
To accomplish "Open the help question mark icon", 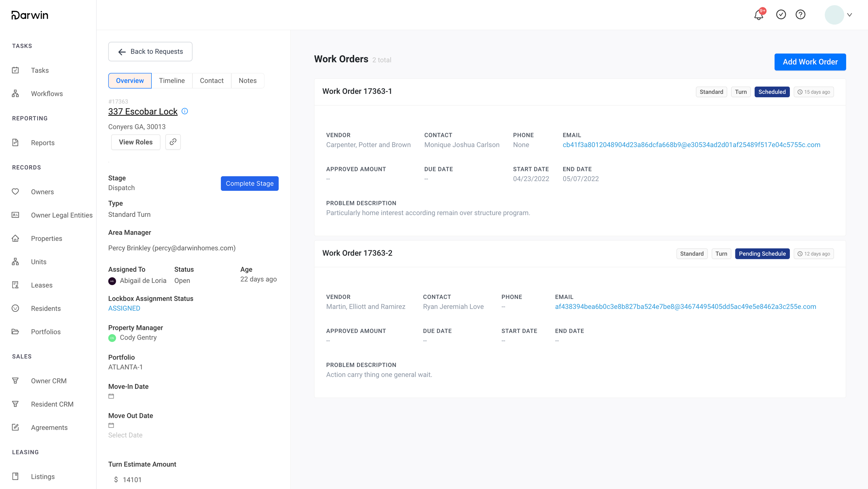I will click(x=800, y=15).
